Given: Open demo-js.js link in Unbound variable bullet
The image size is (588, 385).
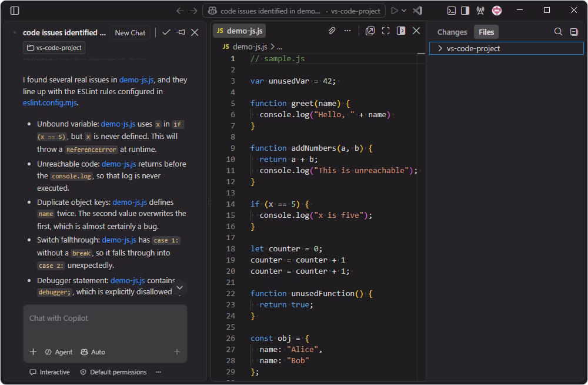Looking at the screenshot, I should coord(118,124).
